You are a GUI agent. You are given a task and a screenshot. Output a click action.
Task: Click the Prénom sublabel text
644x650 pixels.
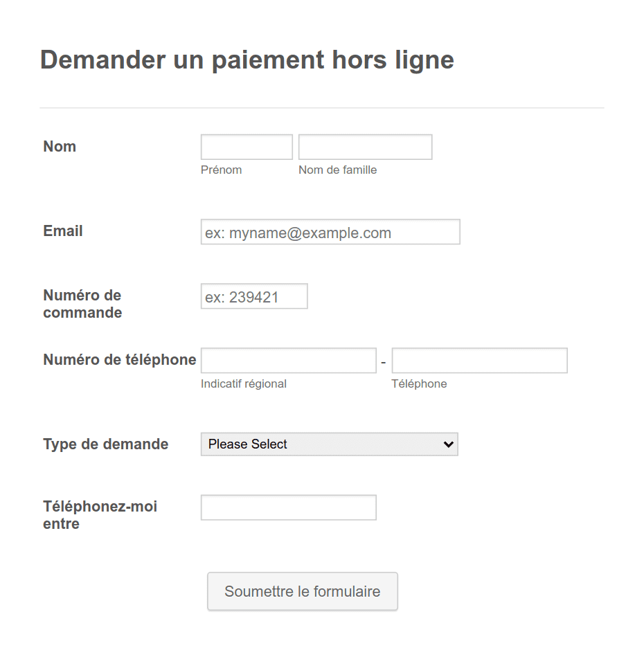222,170
